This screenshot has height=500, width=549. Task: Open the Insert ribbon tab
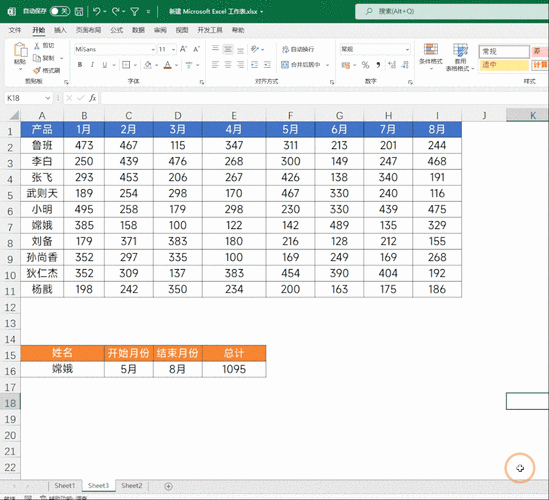click(60, 30)
